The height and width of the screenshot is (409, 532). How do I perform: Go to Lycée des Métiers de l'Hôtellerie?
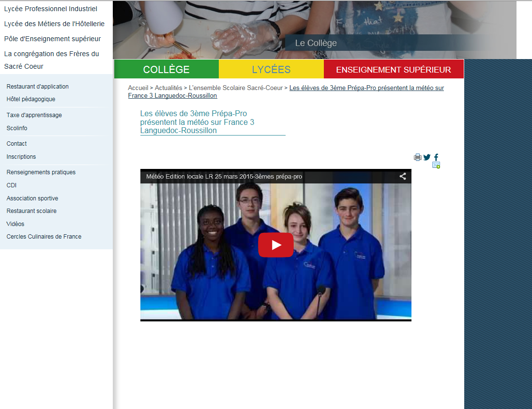click(x=54, y=24)
